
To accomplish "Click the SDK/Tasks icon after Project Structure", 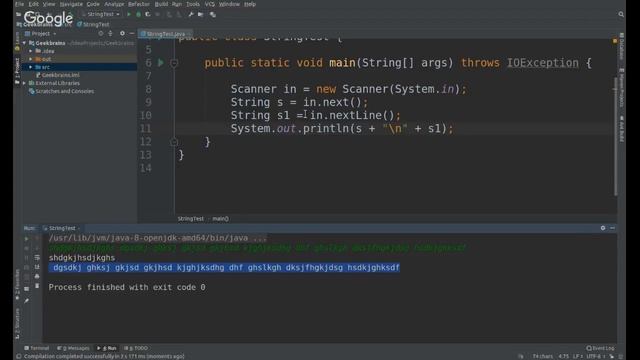I will (x=213, y=14).
